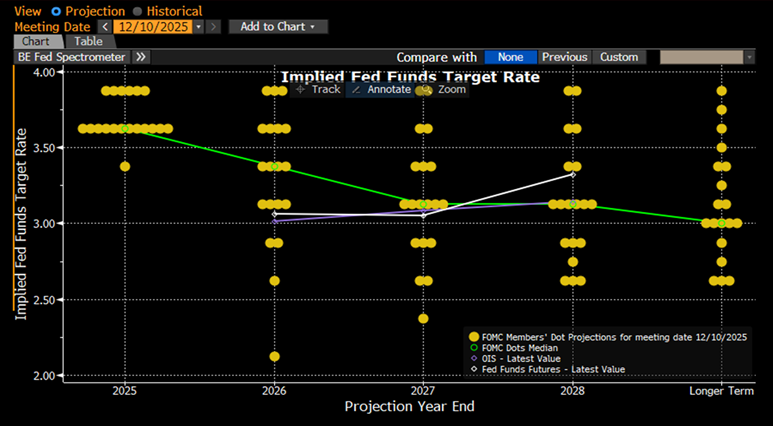Go to the previous meeting date arrow
The height and width of the screenshot is (426, 773).
104,26
